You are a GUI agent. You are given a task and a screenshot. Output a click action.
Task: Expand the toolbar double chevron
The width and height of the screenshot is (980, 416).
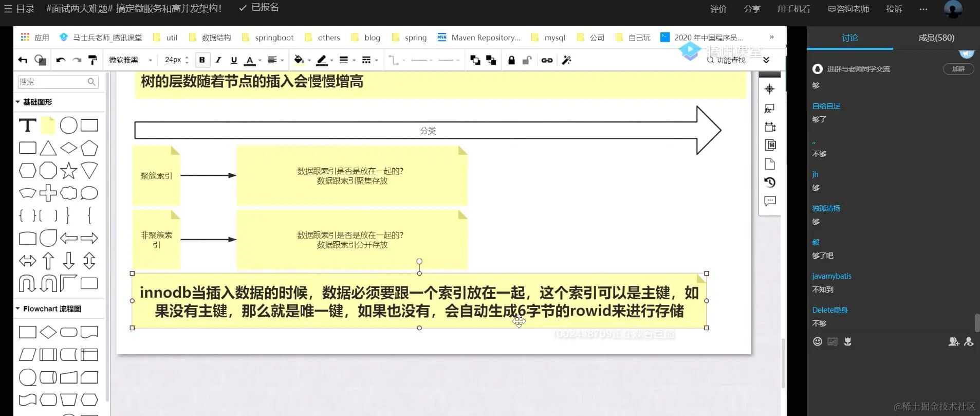pyautogui.click(x=766, y=60)
